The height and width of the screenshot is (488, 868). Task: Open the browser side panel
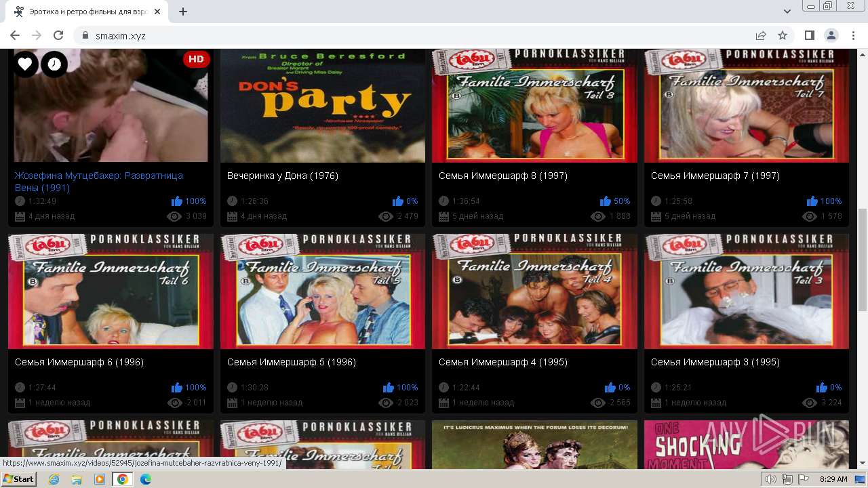pyautogui.click(x=810, y=35)
